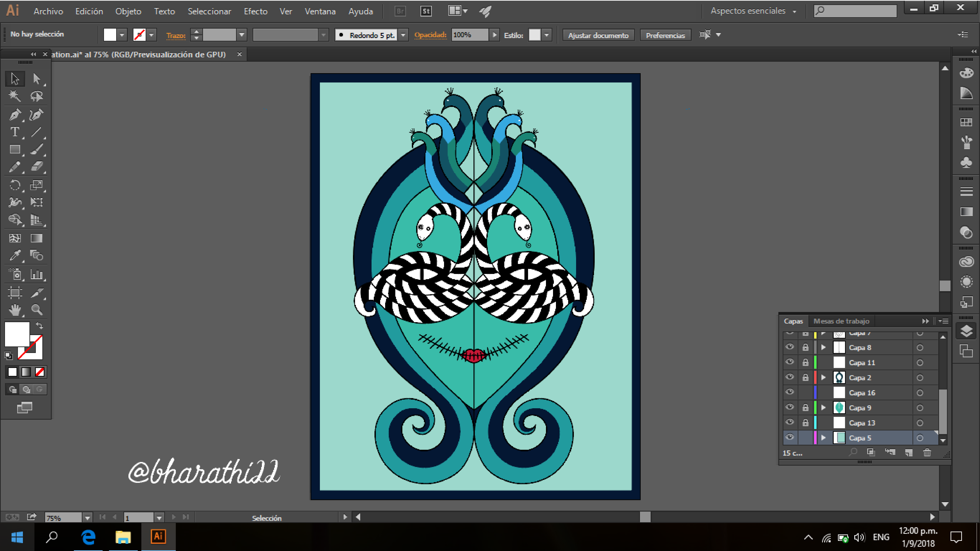The width and height of the screenshot is (980, 551).
Task: Open the Efecto menu
Action: [256, 11]
